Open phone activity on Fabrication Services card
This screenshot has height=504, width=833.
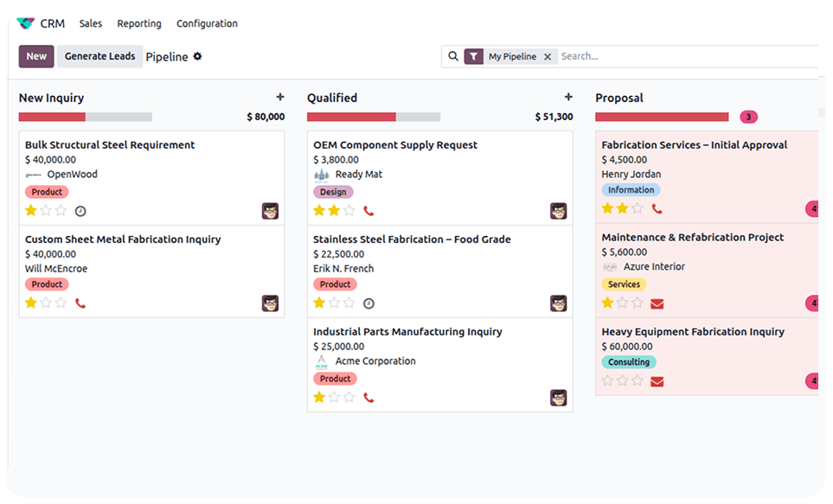pos(657,208)
